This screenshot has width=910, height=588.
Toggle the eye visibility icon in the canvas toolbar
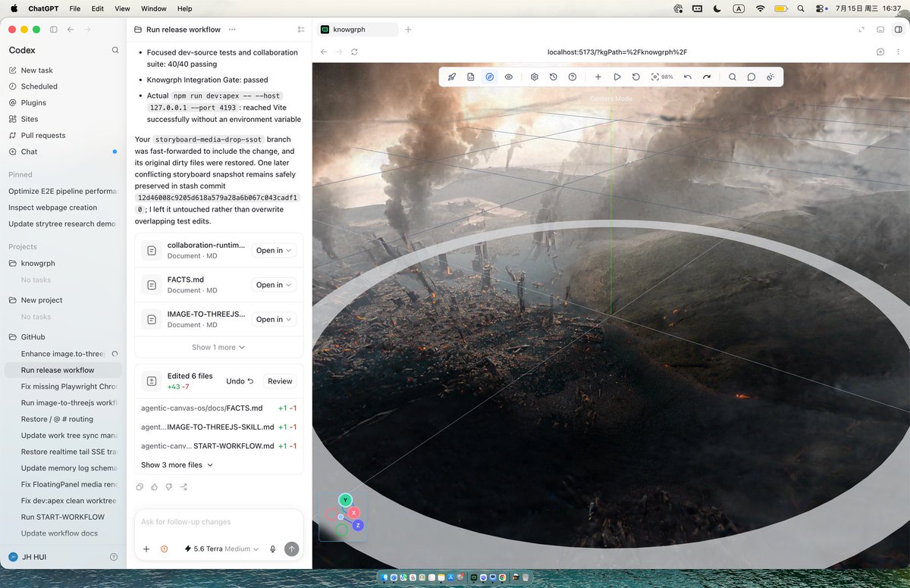click(x=509, y=77)
